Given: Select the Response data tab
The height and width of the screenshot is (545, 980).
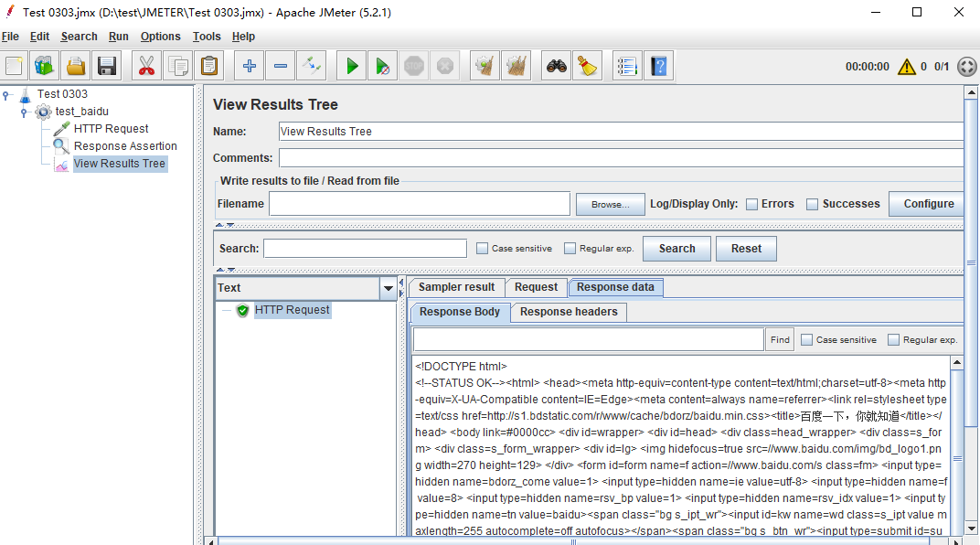Looking at the screenshot, I should [x=615, y=287].
